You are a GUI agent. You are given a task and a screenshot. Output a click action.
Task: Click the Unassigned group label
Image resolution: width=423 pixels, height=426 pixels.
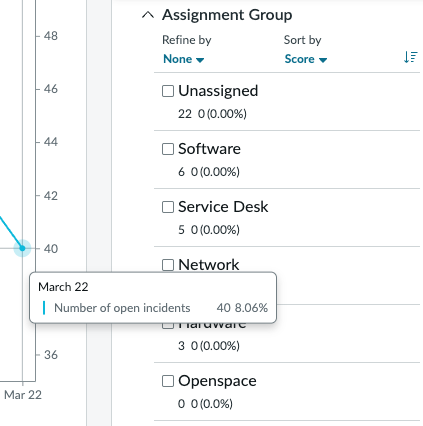[x=218, y=91]
